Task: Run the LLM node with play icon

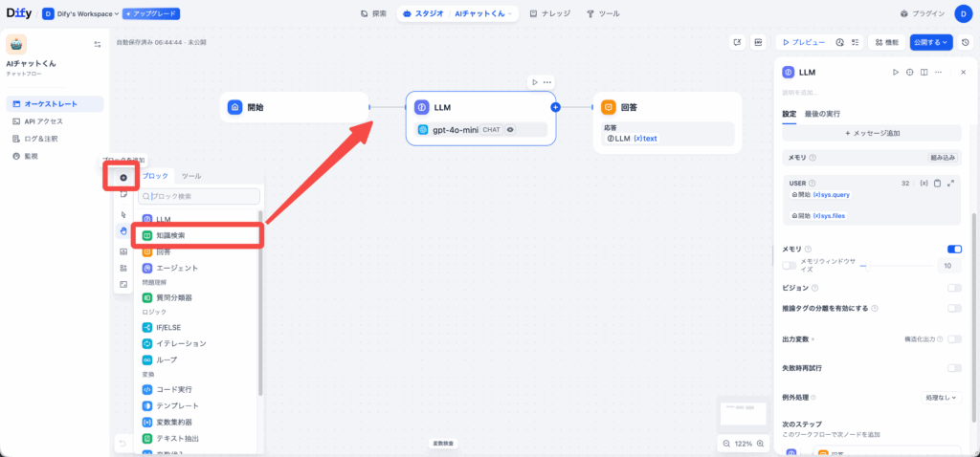Action: tap(895, 72)
